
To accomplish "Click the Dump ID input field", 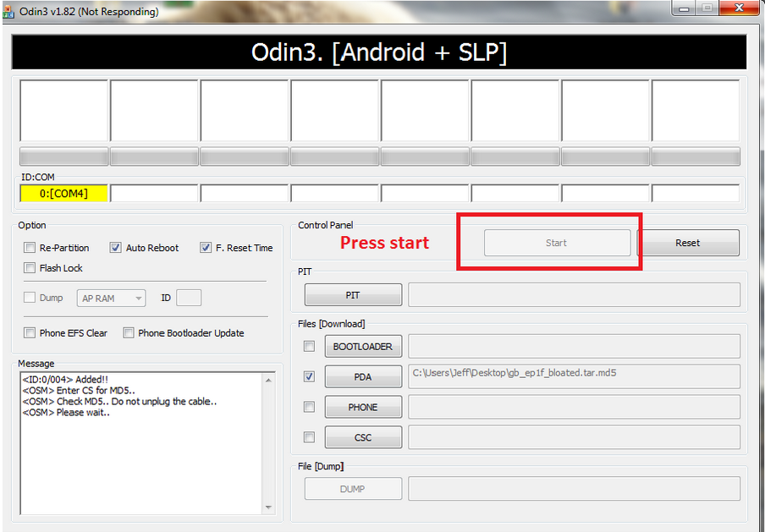I will (x=189, y=298).
